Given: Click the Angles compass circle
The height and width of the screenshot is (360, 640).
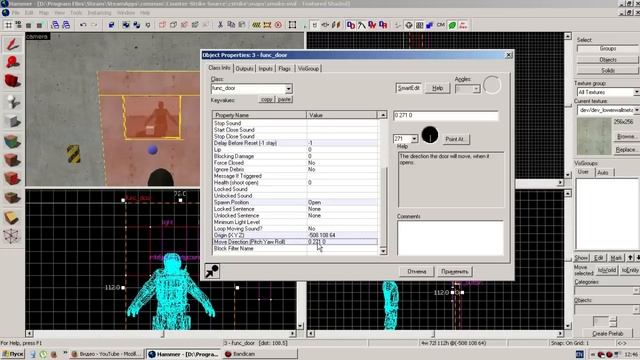Looking at the screenshot, I should pyautogui.click(x=492, y=85).
